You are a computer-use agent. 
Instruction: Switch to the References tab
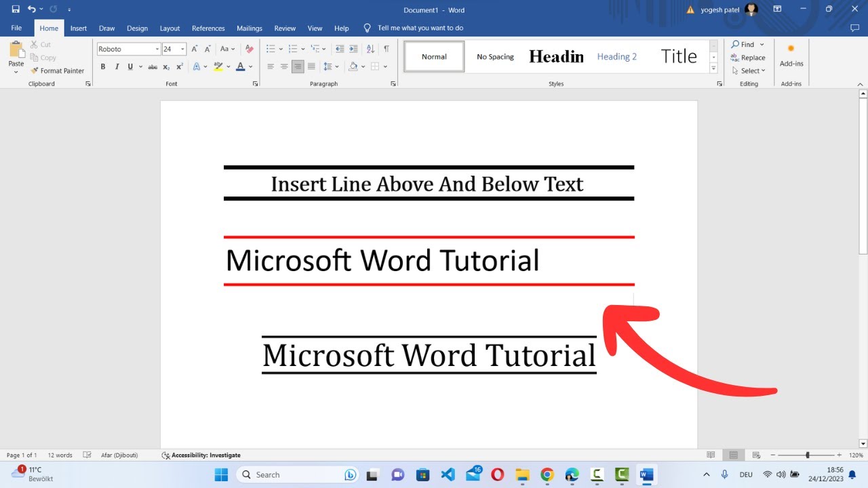click(208, 28)
